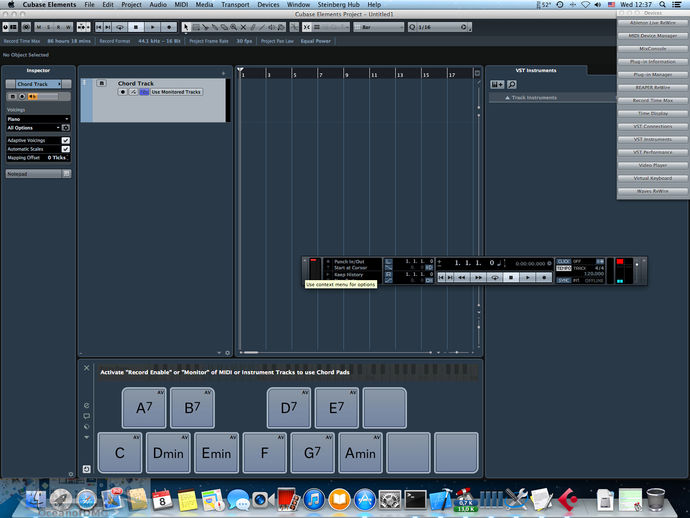Screen dimensions: 690x518
Task: Click the Voicings settings icon beside All Options
Action: (66, 128)
